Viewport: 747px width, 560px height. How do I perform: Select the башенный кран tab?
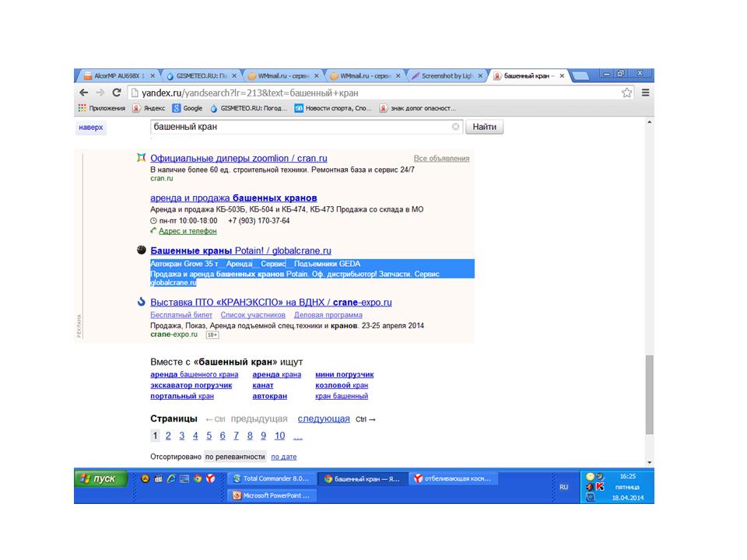[528, 75]
